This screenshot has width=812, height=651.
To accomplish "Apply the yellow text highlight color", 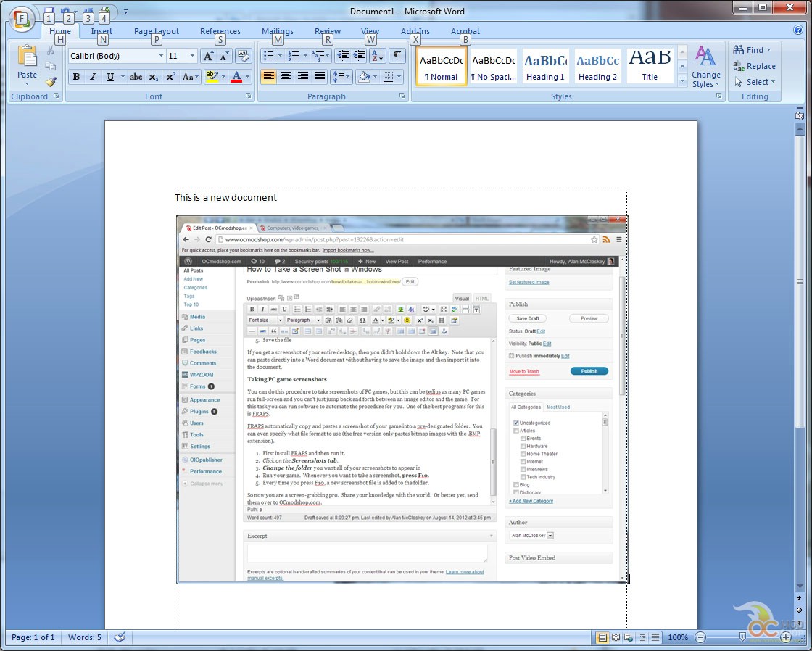I will click(211, 77).
